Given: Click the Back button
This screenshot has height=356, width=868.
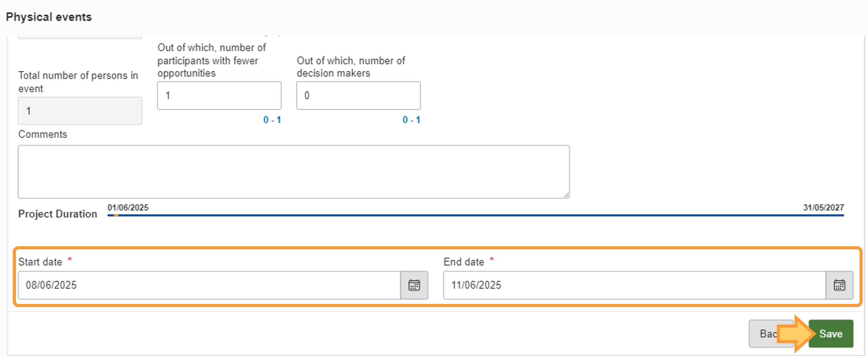Looking at the screenshot, I should [771, 334].
